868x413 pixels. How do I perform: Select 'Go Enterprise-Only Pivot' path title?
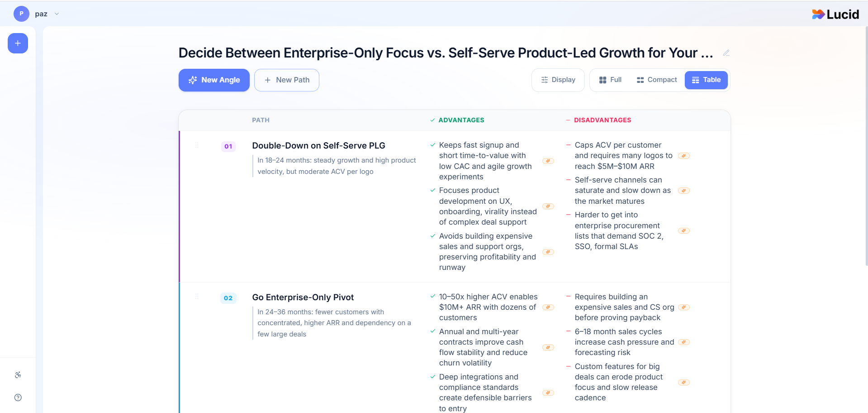pyautogui.click(x=303, y=298)
